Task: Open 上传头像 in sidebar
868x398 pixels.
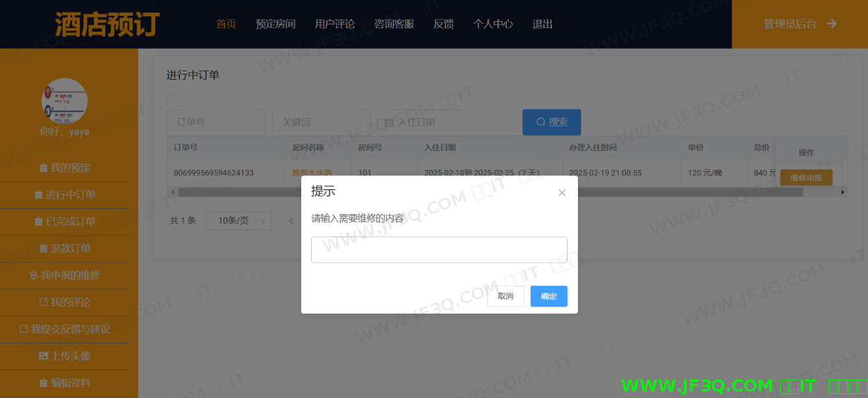Action: [x=65, y=356]
